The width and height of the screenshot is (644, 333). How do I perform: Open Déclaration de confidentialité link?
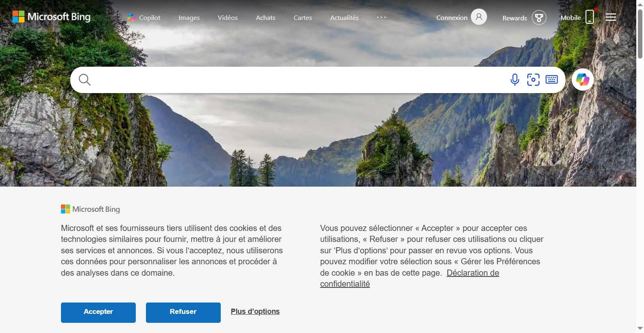409,279
